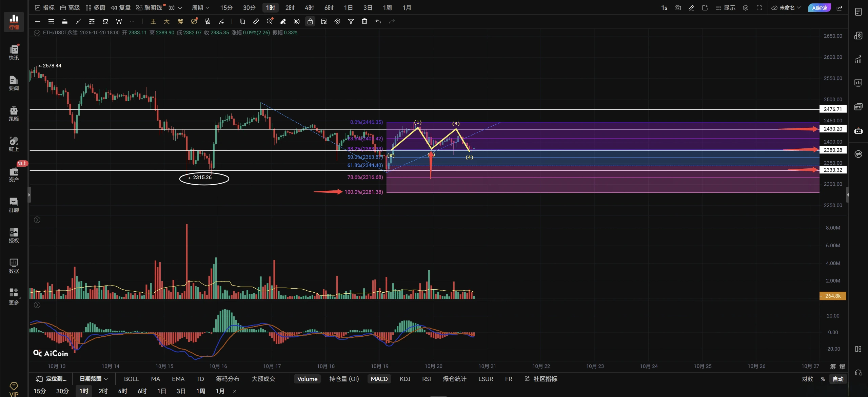Click the zoom-in magnifier tool
The width and height of the screenshot is (868, 397).
click(x=270, y=21)
